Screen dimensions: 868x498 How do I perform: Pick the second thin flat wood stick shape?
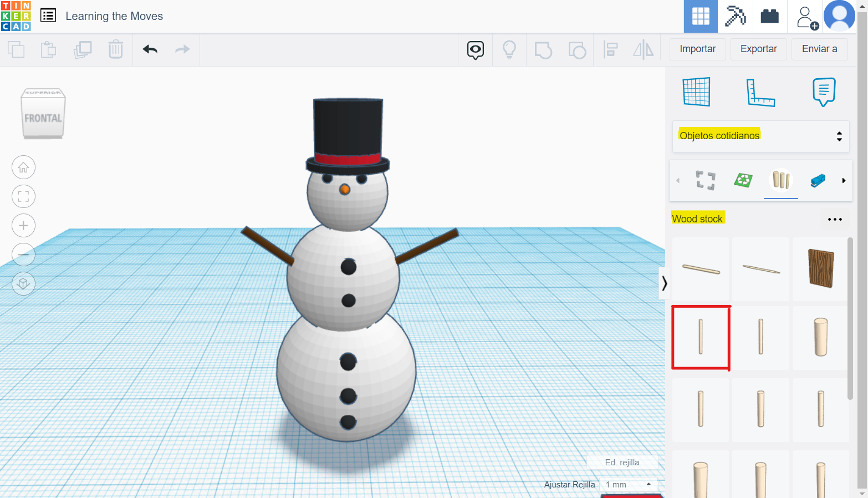pyautogui.click(x=760, y=270)
